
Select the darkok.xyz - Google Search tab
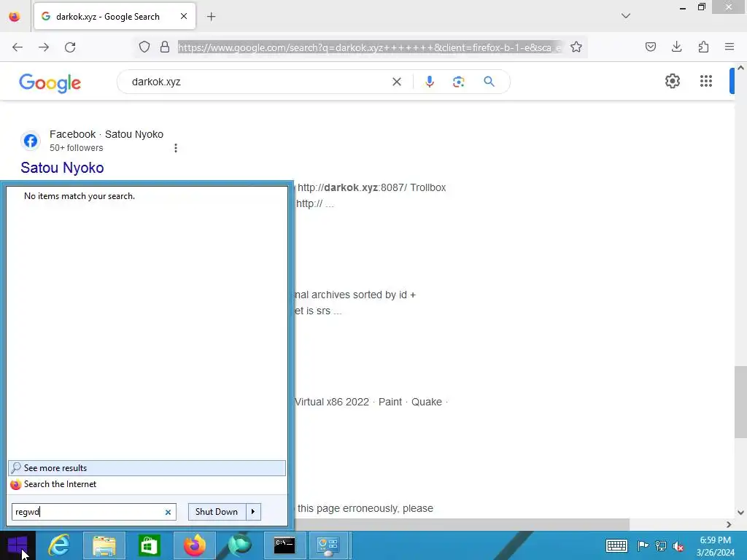click(x=115, y=16)
